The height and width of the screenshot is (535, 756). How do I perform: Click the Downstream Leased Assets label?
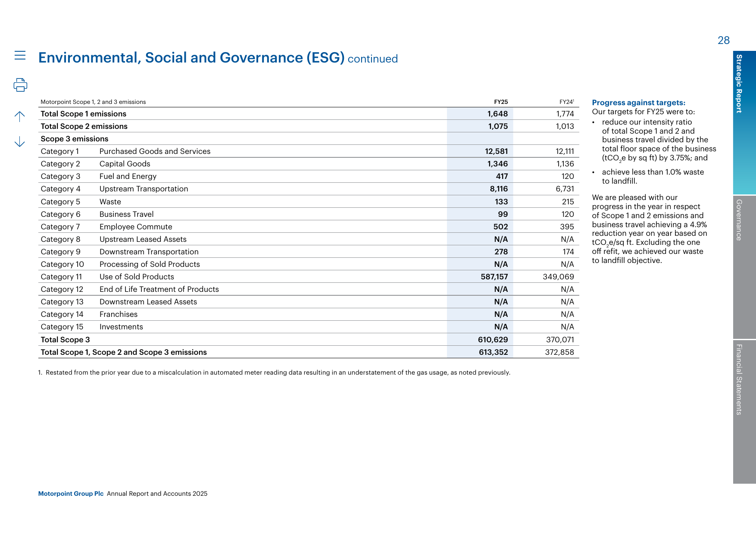click(148, 302)
